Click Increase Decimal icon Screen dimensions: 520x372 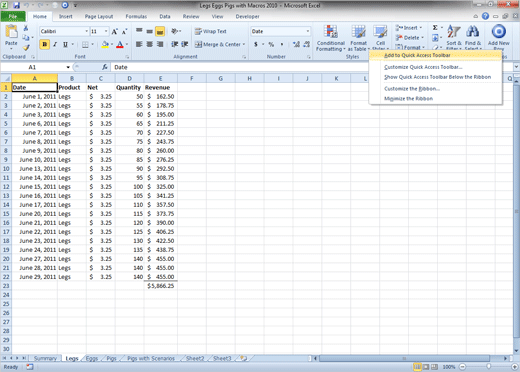pos(296,44)
